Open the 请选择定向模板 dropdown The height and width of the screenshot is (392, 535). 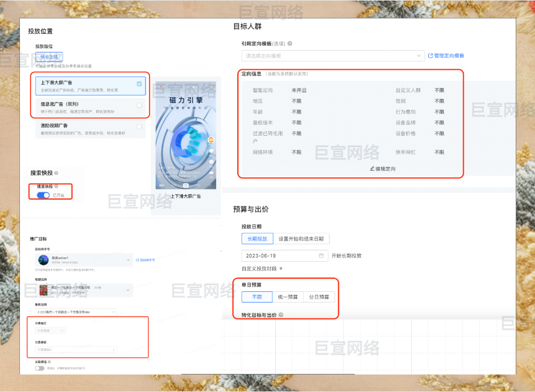point(332,55)
